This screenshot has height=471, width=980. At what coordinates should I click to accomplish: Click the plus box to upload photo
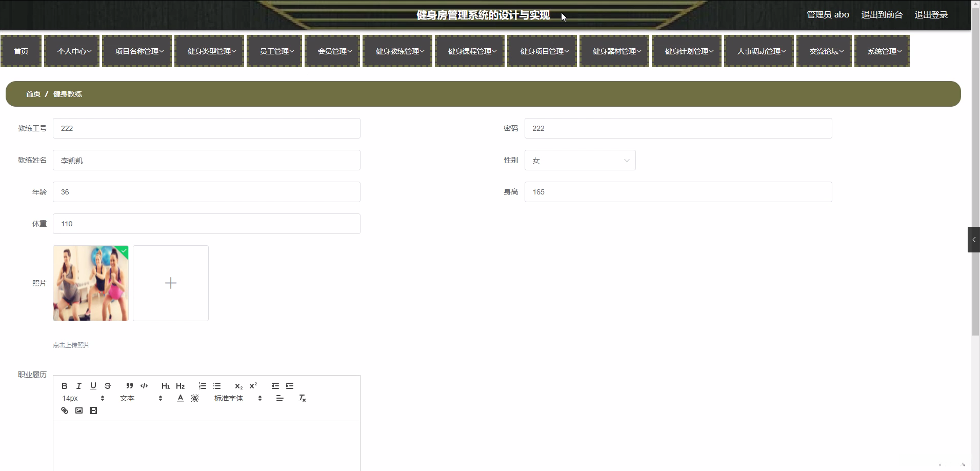pyautogui.click(x=171, y=283)
